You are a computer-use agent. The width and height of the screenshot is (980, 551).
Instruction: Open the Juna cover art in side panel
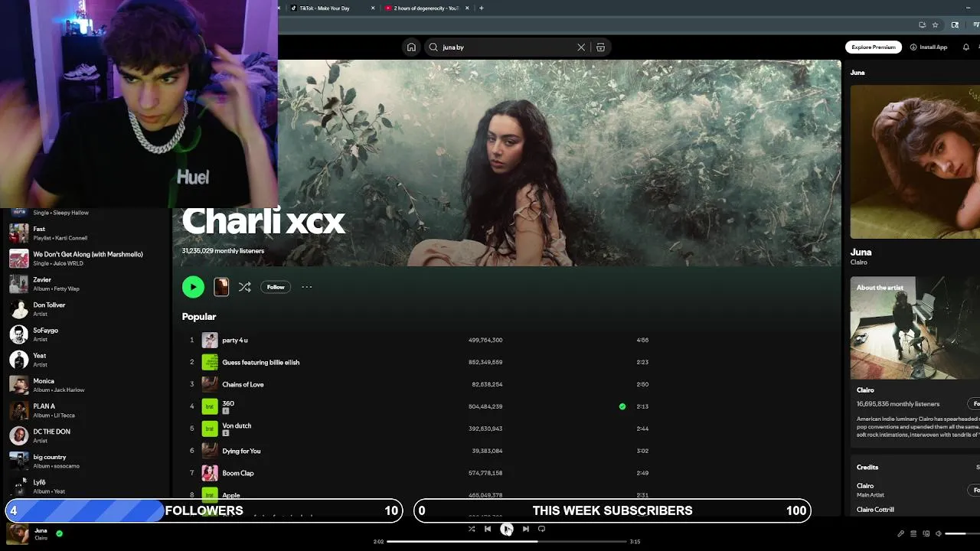915,161
